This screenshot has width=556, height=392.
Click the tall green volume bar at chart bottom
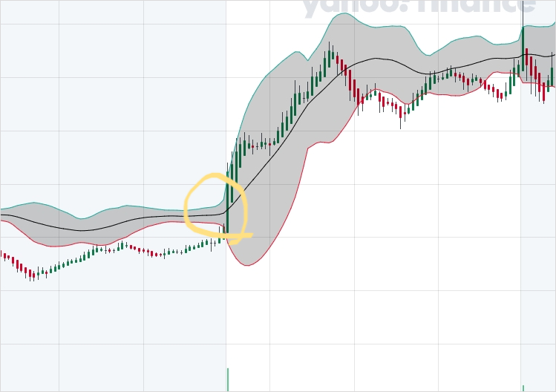pos(228,379)
